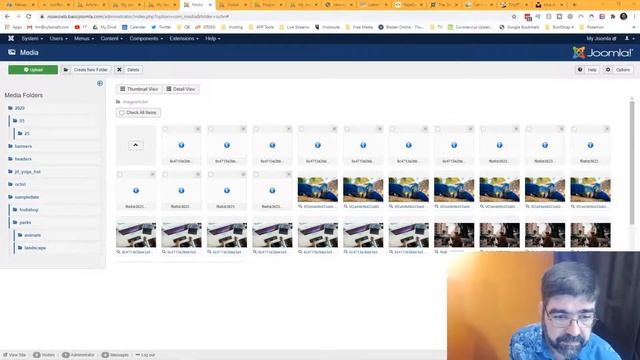640x360 pixels.
Task: Click the Help toolbar button
Action: (x=587, y=70)
